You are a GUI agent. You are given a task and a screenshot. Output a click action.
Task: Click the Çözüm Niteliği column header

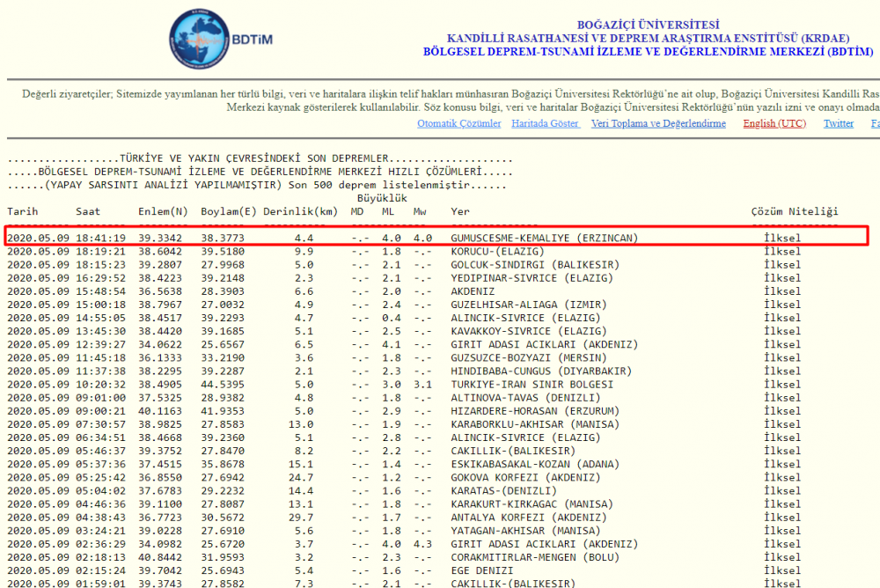pyautogui.click(x=794, y=211)
